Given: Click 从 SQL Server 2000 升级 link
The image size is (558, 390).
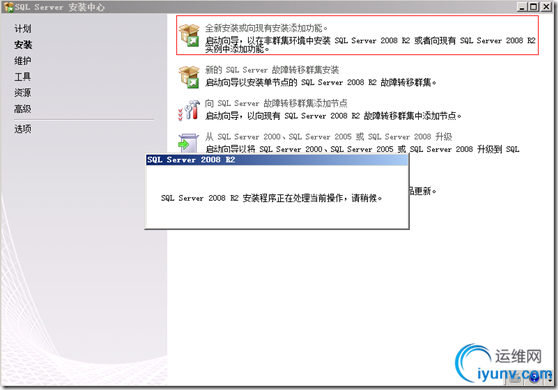Looking at the screenshot, I should [x=328, y=137].
